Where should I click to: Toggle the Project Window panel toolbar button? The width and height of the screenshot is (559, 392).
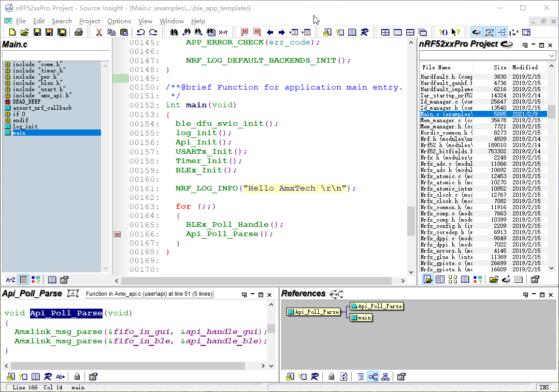[476, 32]
